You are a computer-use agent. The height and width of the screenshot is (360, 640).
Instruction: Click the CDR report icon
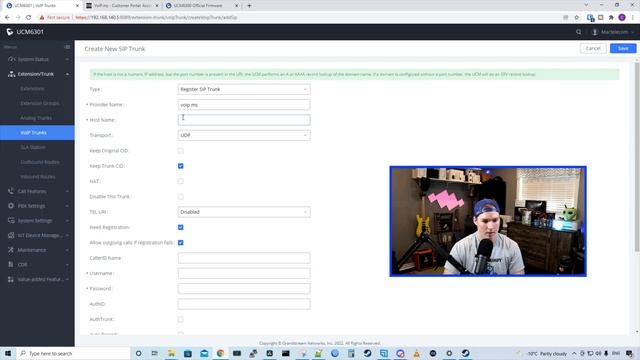[x=11, y=264]
